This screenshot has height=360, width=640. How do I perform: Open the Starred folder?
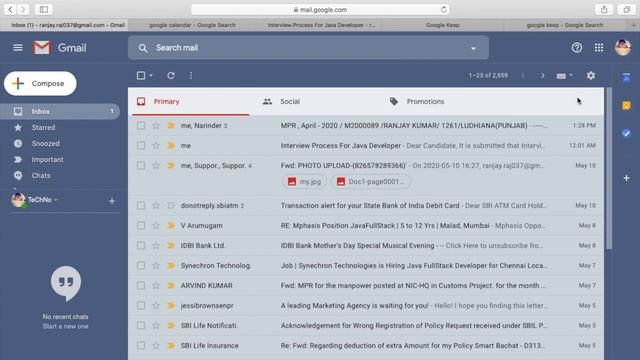click(x=60, y=127)
